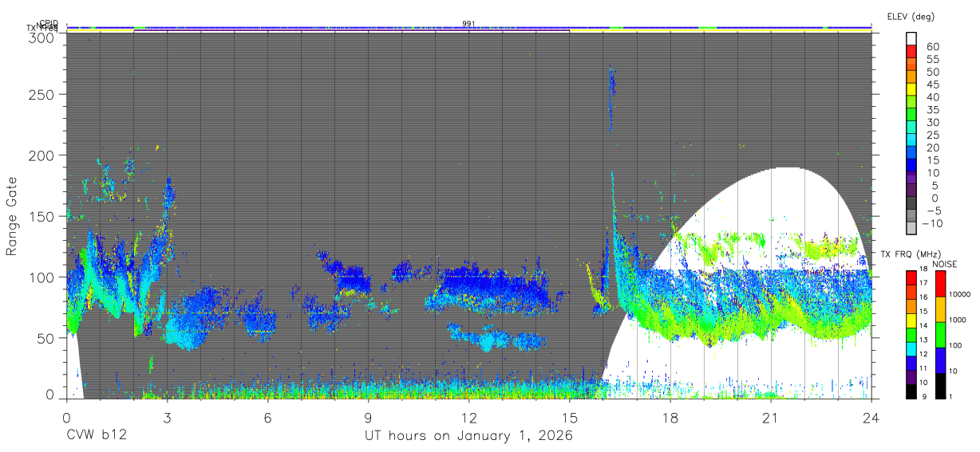Click the "60" label on ELEV scale
This screenshot has height=452, width=980.
tap(932, 47)
